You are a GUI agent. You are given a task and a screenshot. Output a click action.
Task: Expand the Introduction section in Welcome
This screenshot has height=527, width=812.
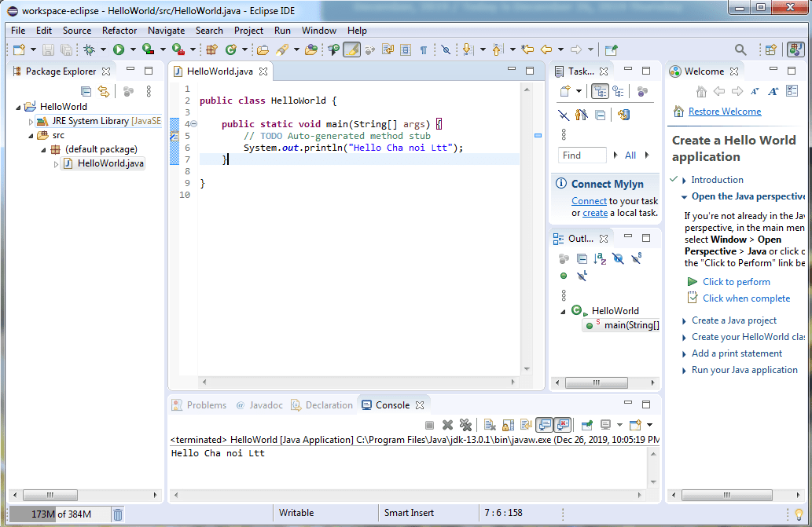[684, 180]
